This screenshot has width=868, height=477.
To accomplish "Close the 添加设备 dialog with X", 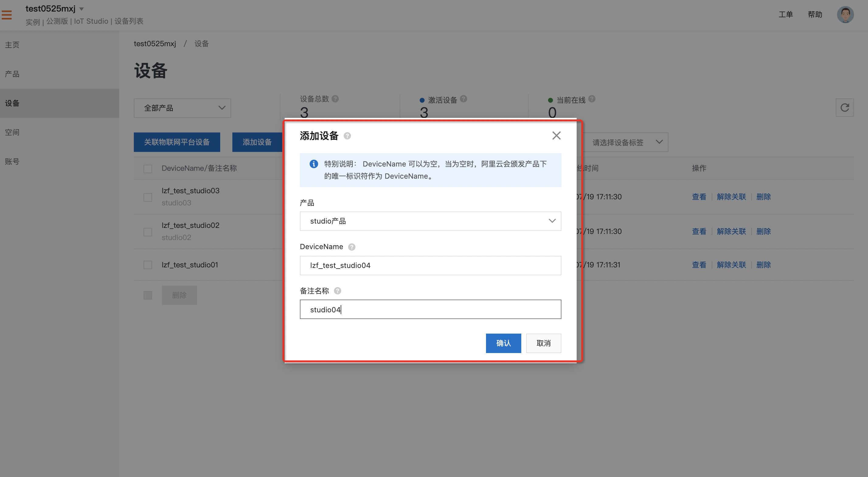I will click(556, 136).
